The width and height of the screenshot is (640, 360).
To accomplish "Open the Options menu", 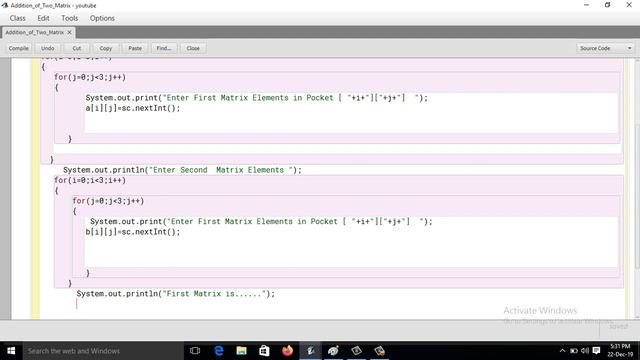I will (x=102, y=18).
